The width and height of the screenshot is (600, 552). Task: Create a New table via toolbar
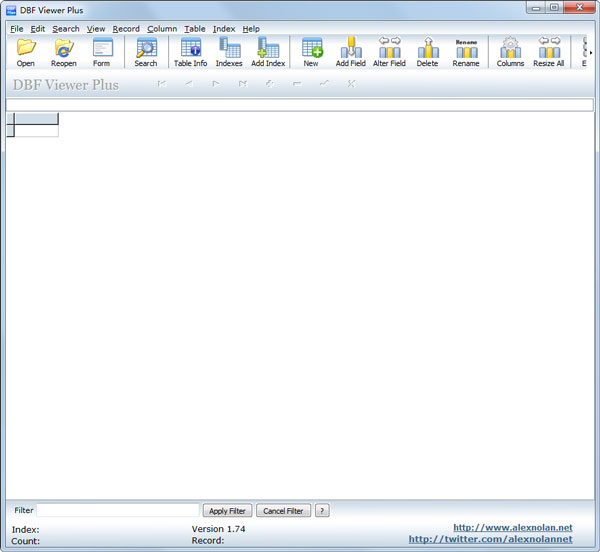tap(311, 52)
